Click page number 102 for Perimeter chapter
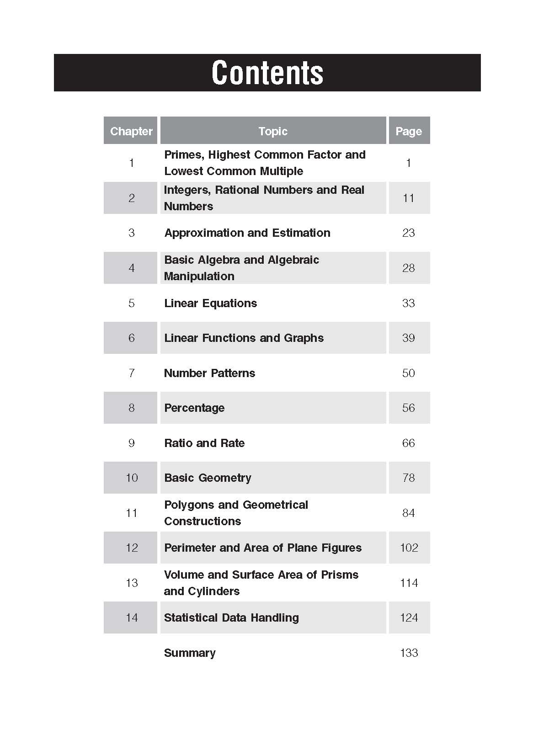This screenshot has width=533, height=756. click(x=409, y=548)
